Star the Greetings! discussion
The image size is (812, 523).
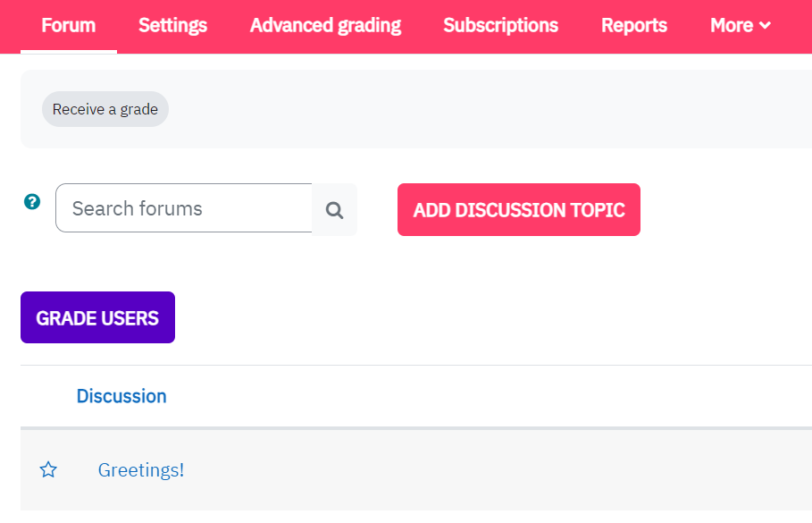(x=48, y=469)
